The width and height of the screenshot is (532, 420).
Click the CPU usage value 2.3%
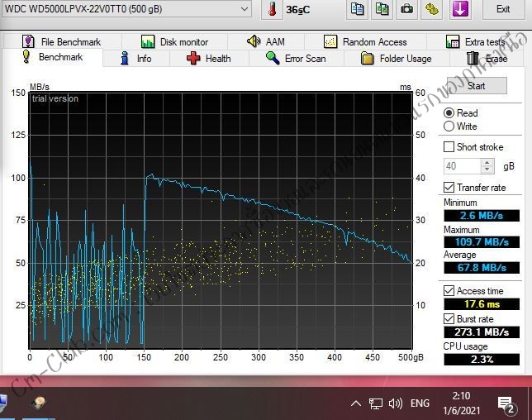pos(482,360)
